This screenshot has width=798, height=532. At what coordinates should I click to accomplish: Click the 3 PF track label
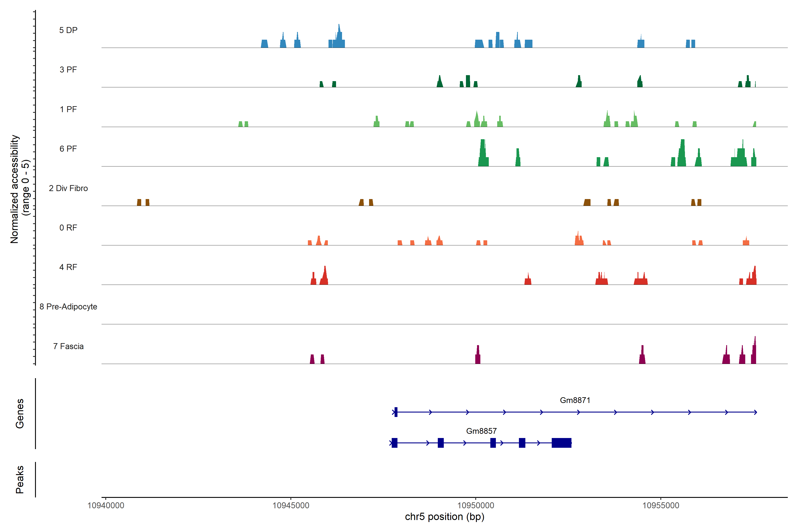[68, 70]
